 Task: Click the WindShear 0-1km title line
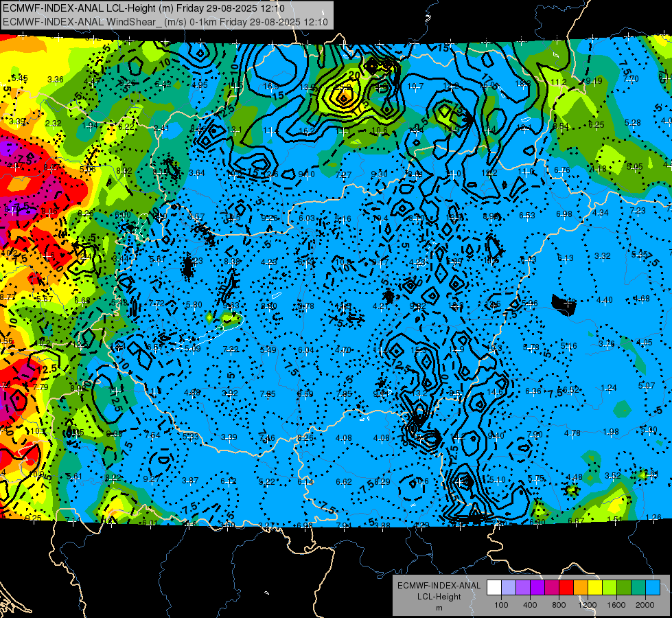[165, 22]
